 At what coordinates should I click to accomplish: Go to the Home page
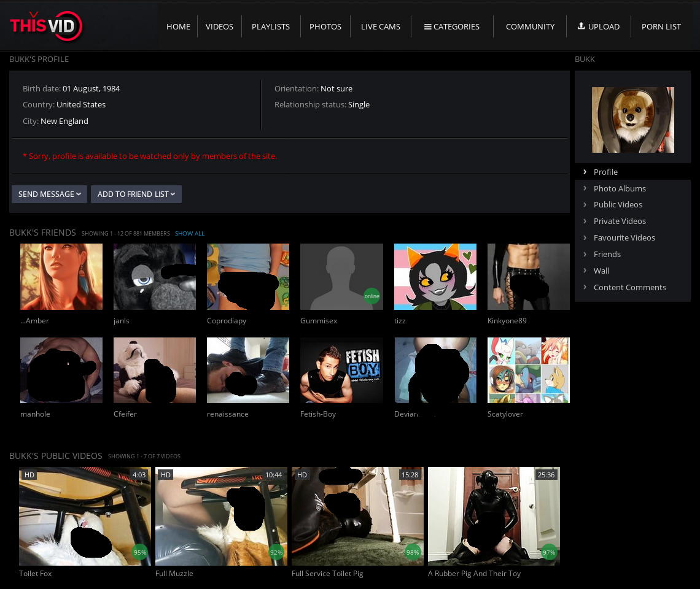178,27
